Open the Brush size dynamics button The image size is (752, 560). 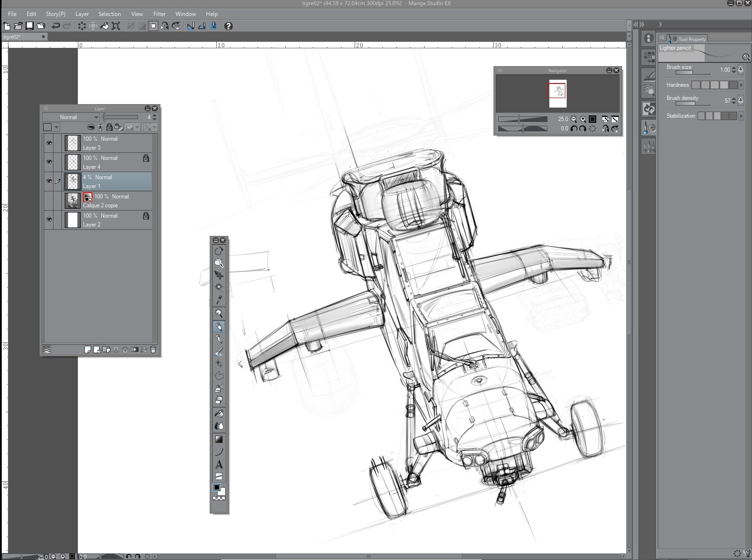point(741,70)
